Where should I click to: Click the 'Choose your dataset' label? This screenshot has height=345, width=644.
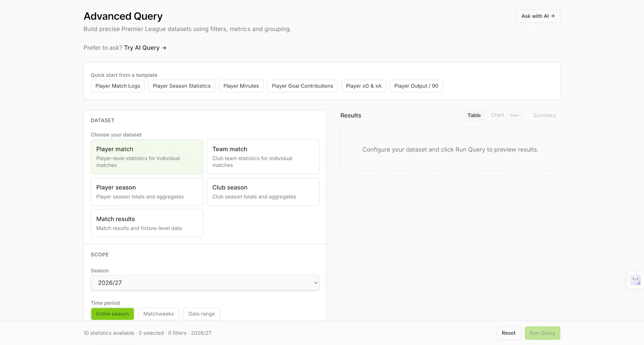(x=116, y=134)
